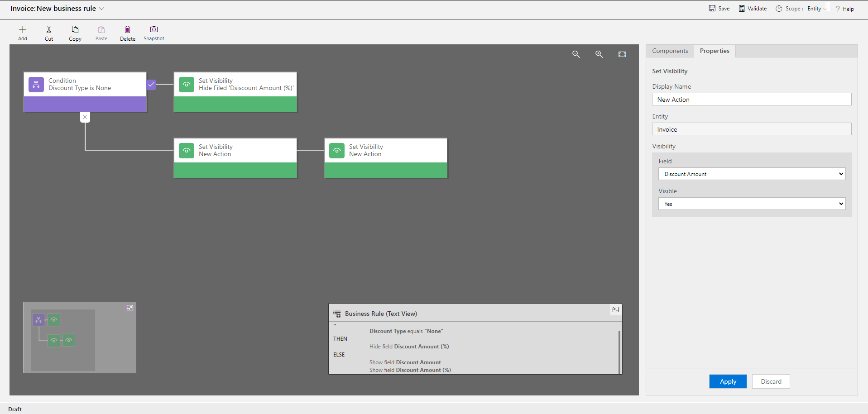The width and height of the screenshot is (868, 414).
Task: Click the Copy icon
Action: 75,33
